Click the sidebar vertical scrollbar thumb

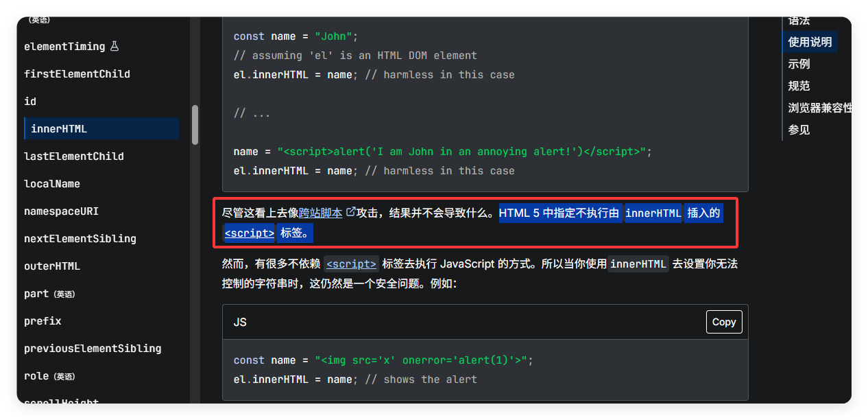[195, 124]
